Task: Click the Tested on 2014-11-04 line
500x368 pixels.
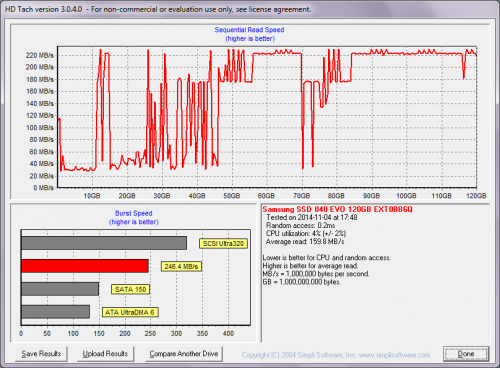Action: click(312, 217)
